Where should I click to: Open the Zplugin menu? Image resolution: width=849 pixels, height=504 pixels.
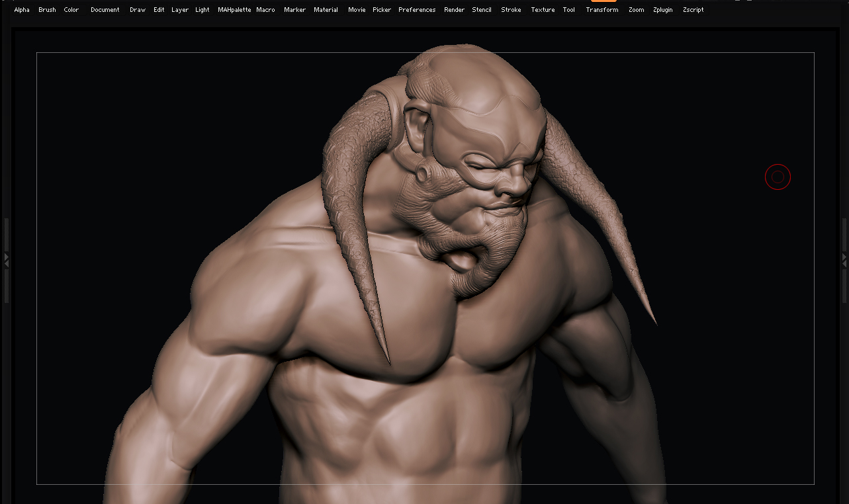663,10
